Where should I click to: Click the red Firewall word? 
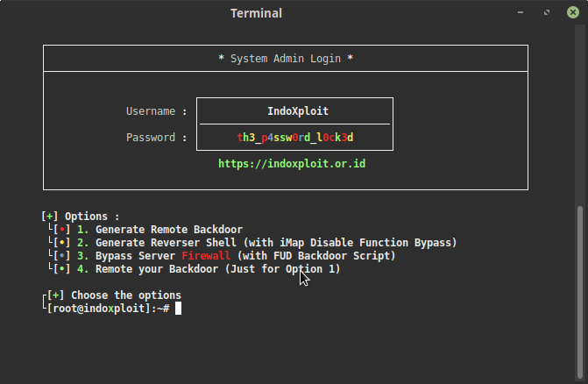206,256
